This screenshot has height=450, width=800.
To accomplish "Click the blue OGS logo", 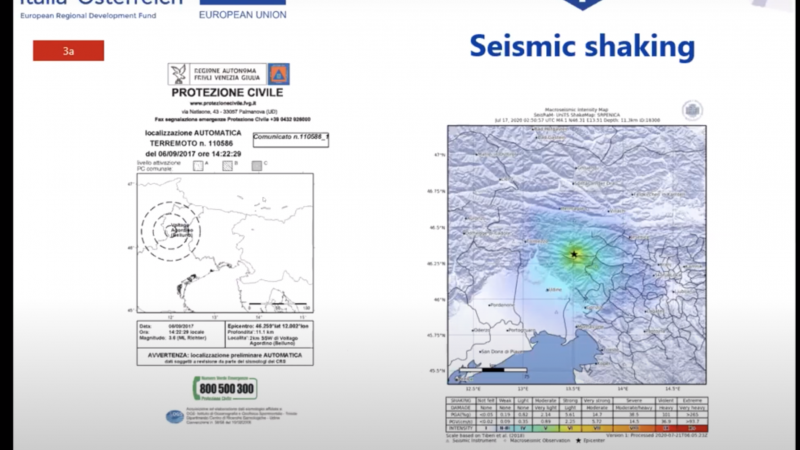I will pyautogui.click(x=175, y=416).
